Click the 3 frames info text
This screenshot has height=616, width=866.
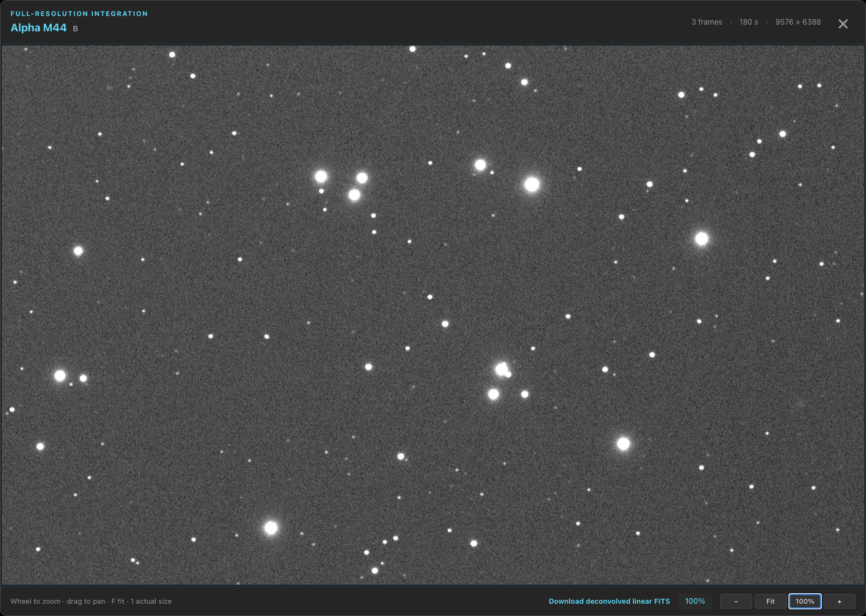pyautogui.click(x=707, y=22)
